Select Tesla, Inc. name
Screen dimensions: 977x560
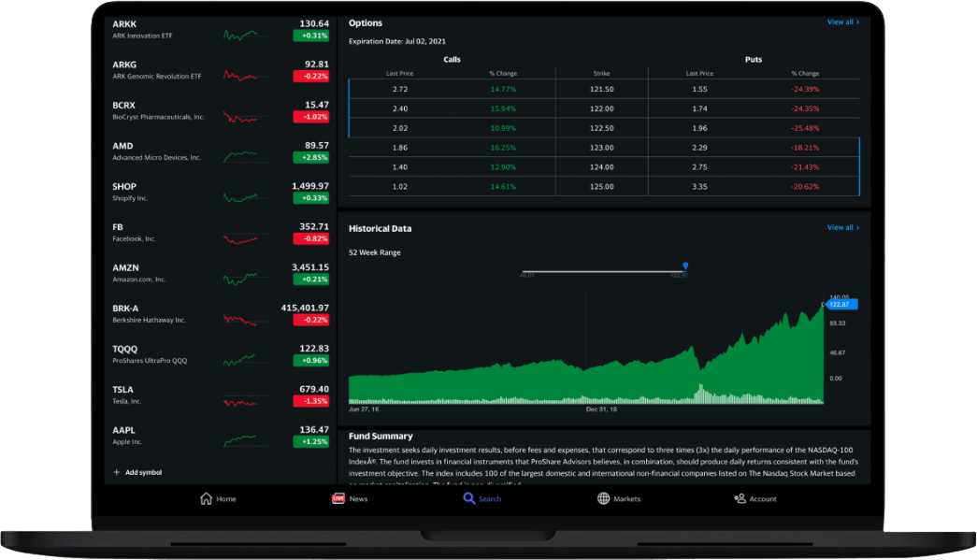tap(127, 401)
